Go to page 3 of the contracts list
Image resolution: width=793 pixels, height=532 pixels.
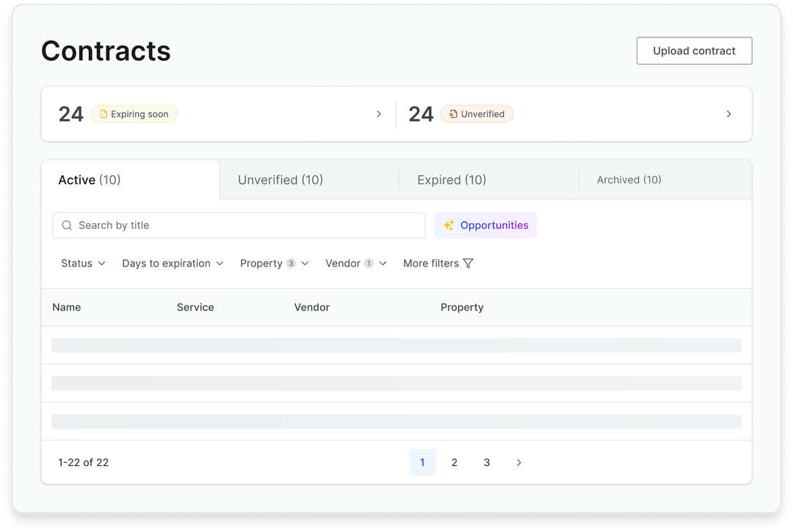pyautogui.click(x=487, y=462)
